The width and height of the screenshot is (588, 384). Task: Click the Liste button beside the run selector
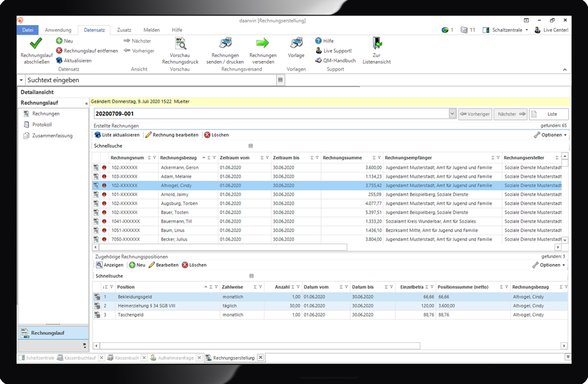point(549,114)
